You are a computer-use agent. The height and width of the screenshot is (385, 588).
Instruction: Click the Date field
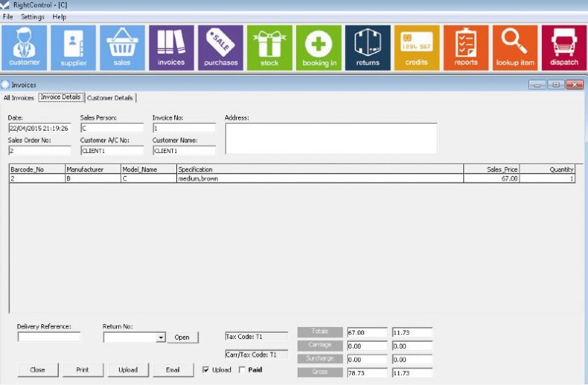point(40,128)
